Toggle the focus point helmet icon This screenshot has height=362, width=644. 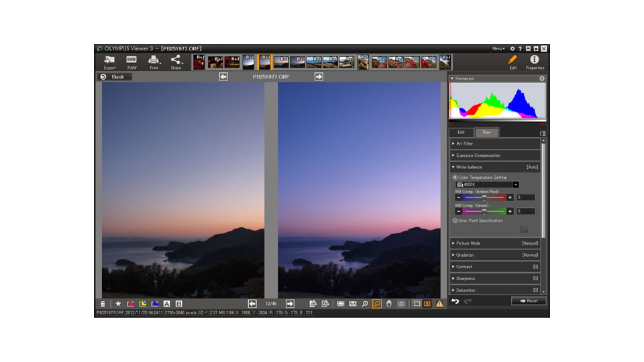[x=389, y=304]
